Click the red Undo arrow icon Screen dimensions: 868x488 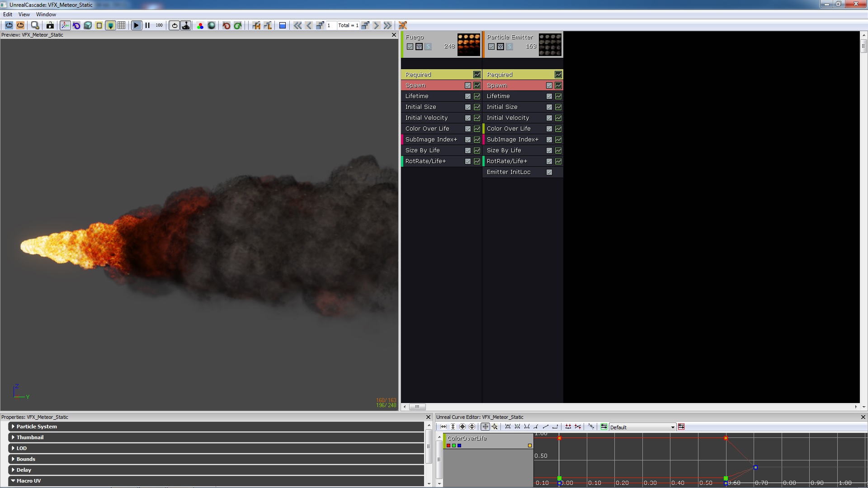tap(226, 25)
